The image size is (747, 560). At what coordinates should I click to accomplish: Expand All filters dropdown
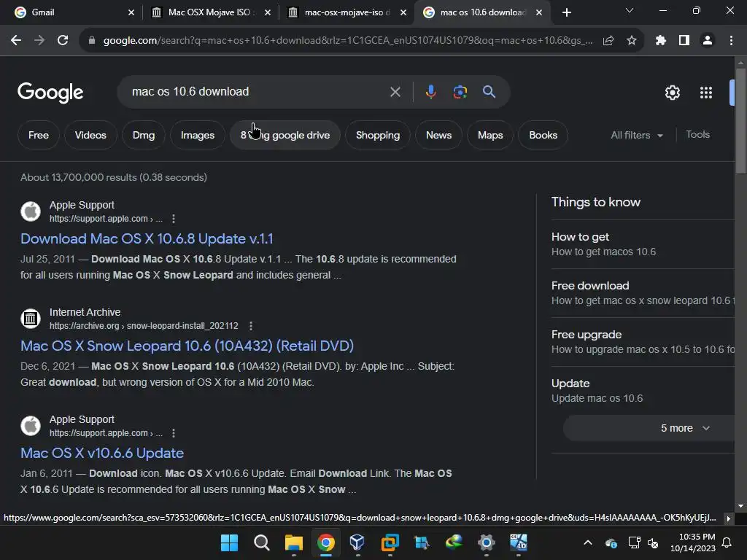tap(636, 135)
